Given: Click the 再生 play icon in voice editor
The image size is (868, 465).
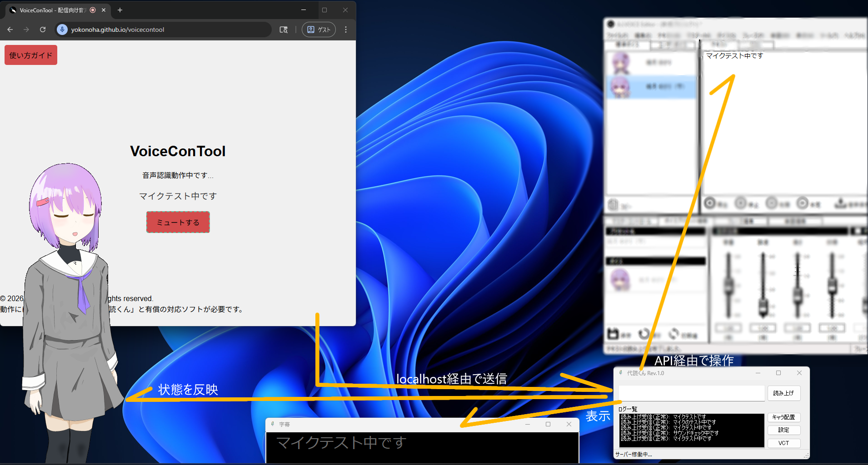Looking at the screenshot, I should pyautogui.click(x=710, y=203).
